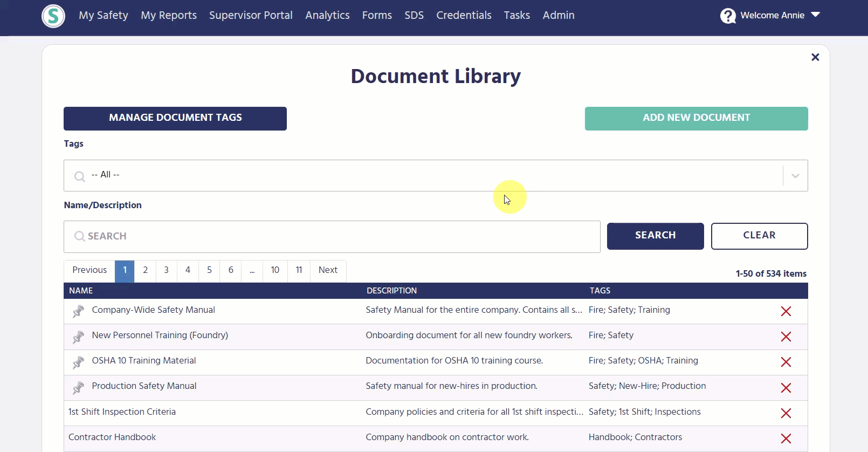Image resolution: width=868 pixels, height=452 pixels.
Task: Click '1-50 of 534 items' count text
Action: click(771, 274)
